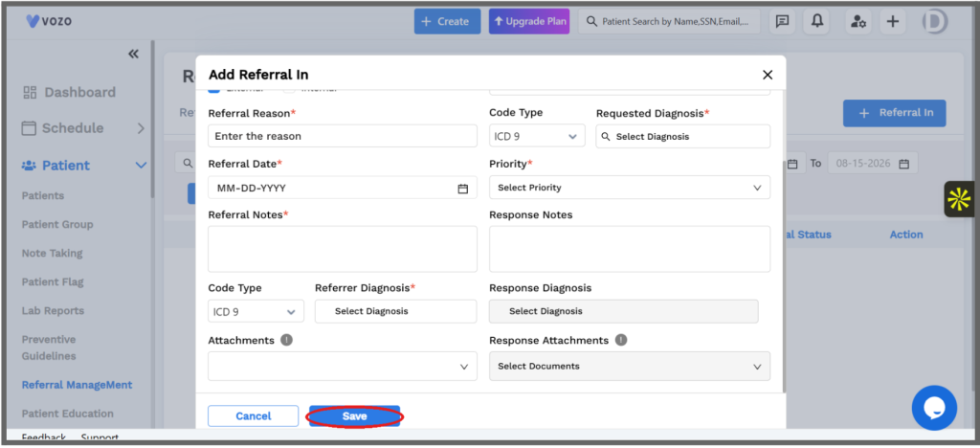Expand the Attachments dropdown
Viewport: 980px width, 448px height.
coord(343,366)
